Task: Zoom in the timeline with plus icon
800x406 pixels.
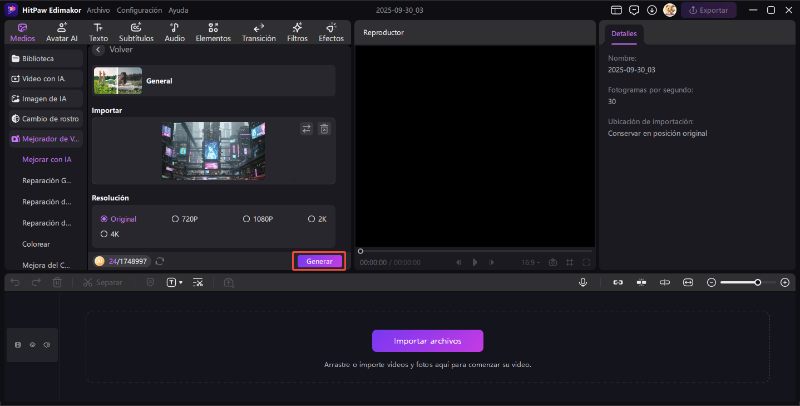Action: click(784, 282)
